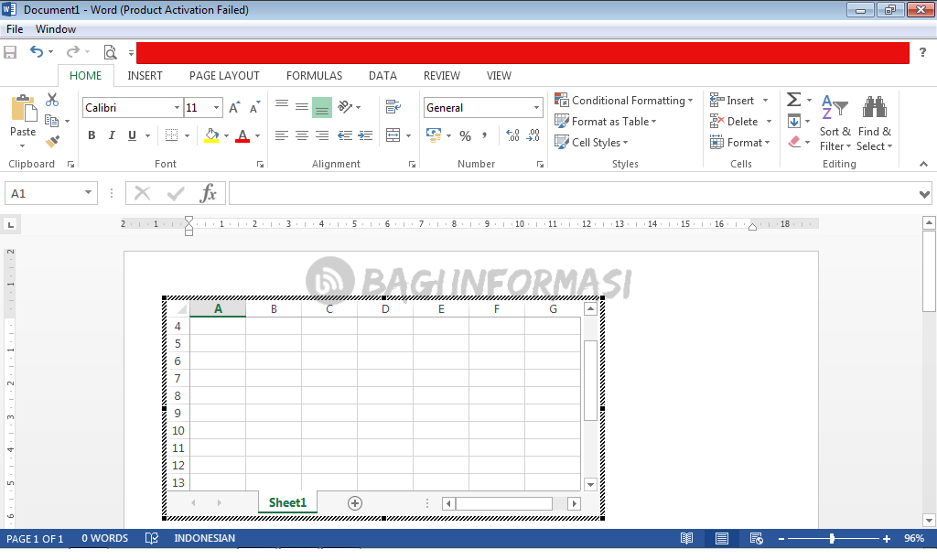
Task: Click the Undo arrow icon
Action: click(37, 52)
